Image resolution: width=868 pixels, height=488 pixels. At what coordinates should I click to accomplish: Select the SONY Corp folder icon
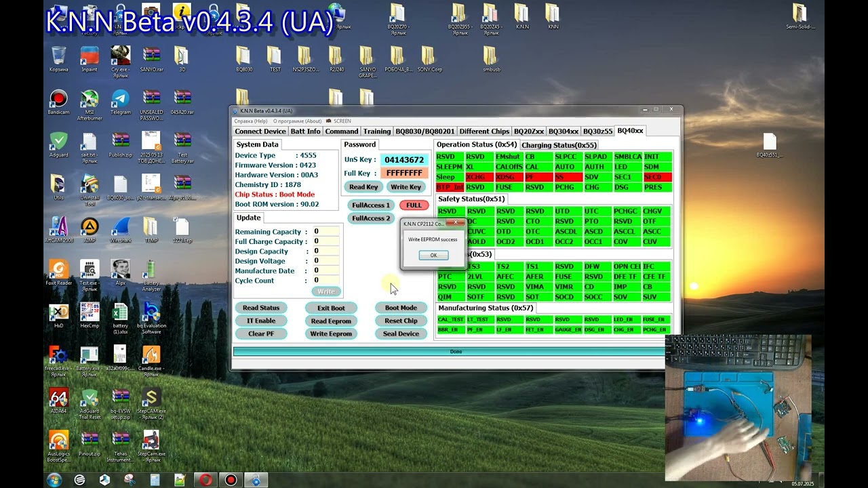click(429, 59)
